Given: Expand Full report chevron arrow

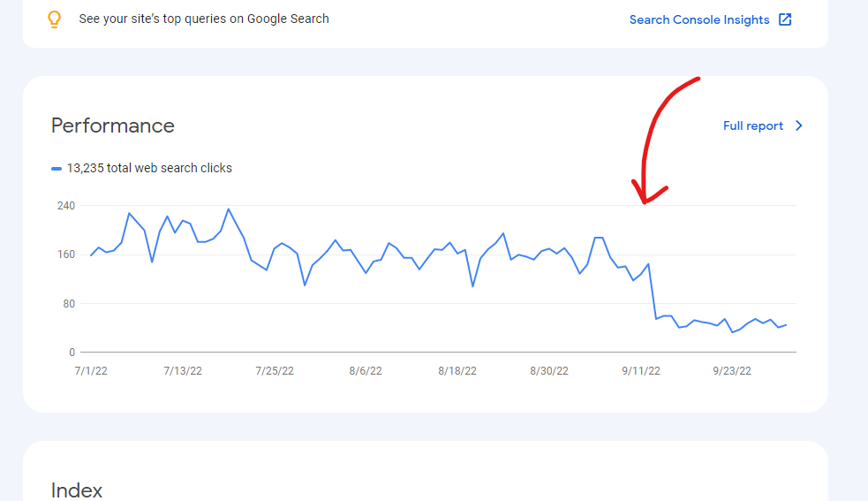Looking at the screenshot, I should [x=799, y=125].
